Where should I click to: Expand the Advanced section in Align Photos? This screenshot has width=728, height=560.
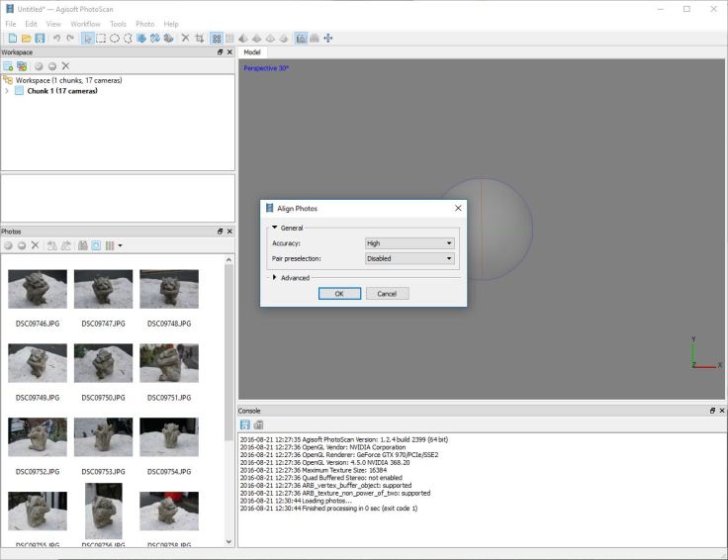(274, 278)
